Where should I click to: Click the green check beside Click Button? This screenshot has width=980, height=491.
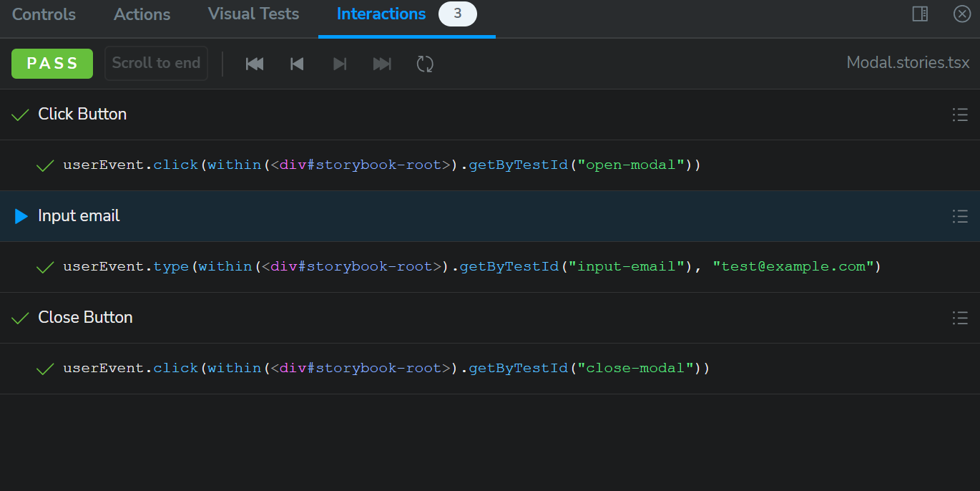point(21,115)
